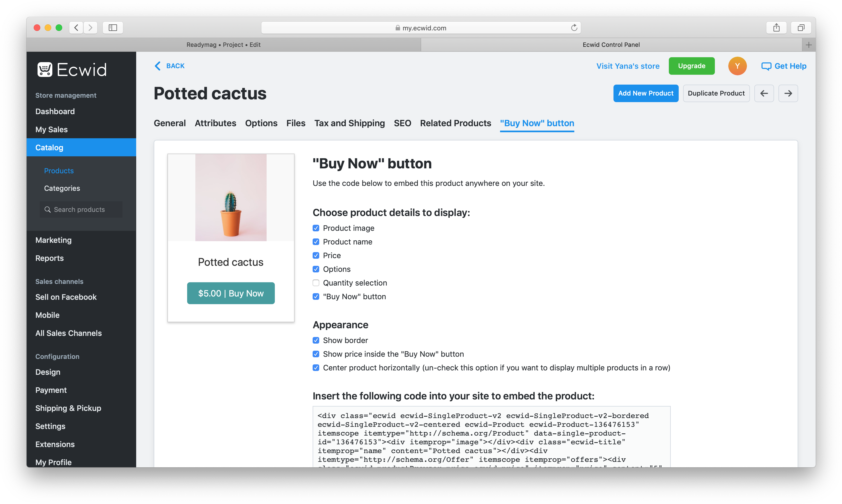Open the Visit Yana's store link
This screenshot has width=842, height=504.
[627, 66]
